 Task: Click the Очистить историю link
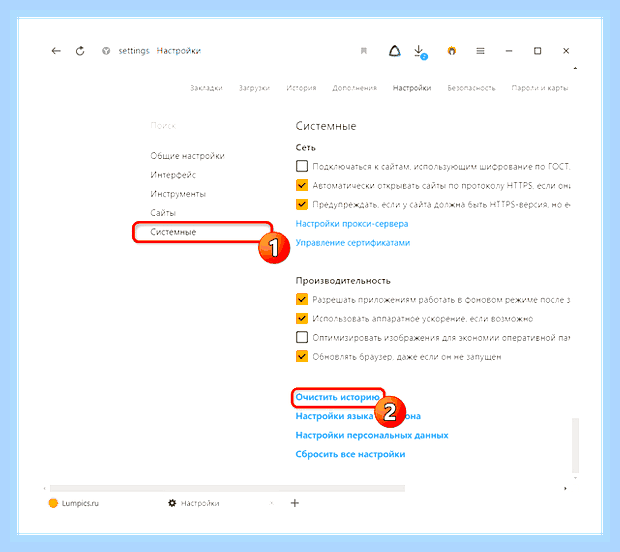coord(338,397)
